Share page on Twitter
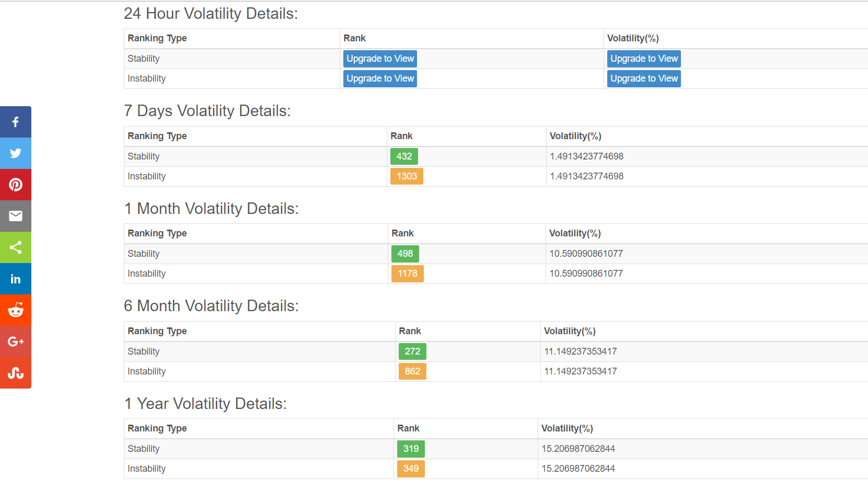Viewport: 868px width, 489px height. point(16,153)
